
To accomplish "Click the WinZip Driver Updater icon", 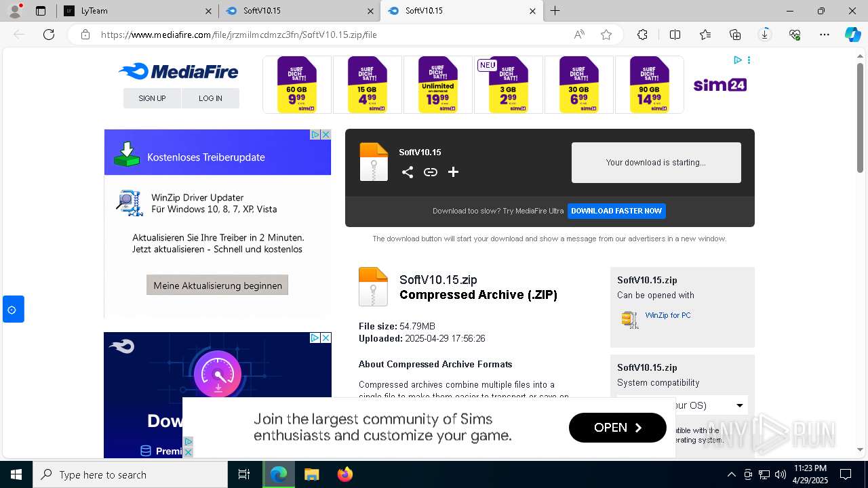I will point(129,203).
